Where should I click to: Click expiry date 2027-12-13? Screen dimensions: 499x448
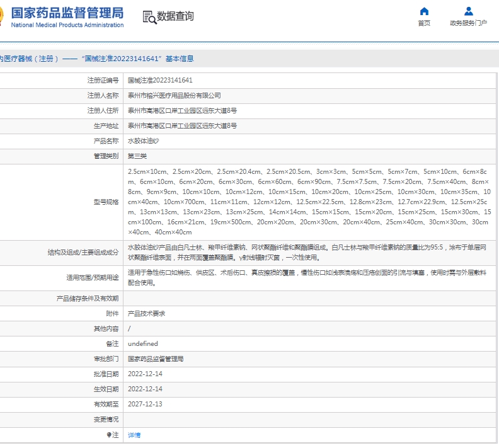(x=145, y=404)
